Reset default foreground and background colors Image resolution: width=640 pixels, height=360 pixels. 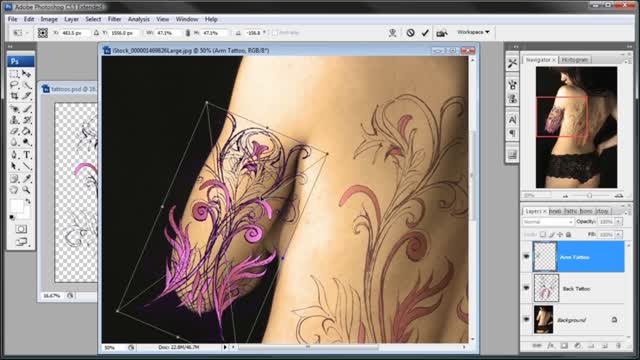click(12, 217)
